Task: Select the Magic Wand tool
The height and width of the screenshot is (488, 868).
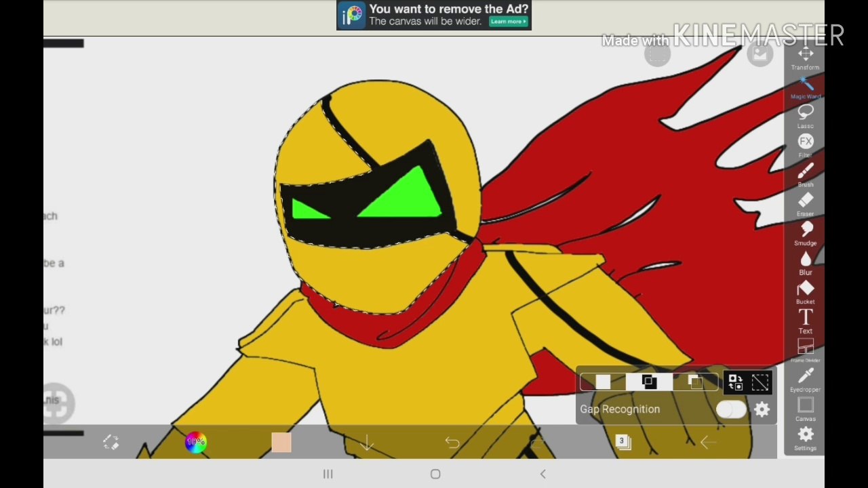Action: tap(805, 87)
